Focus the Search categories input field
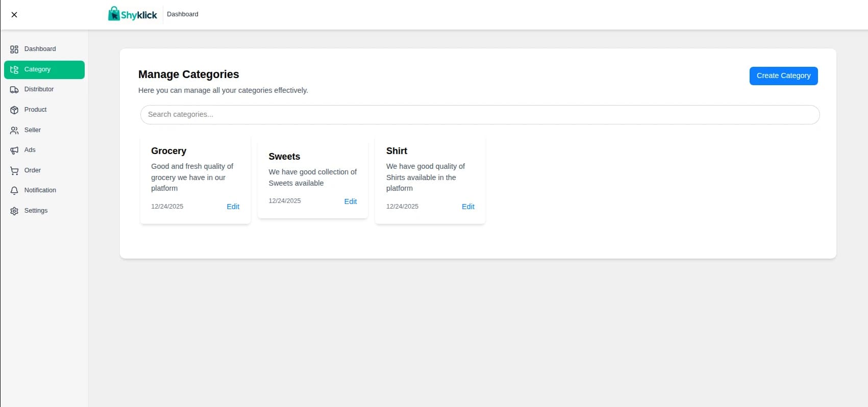This screenshot has height=407, width=868. [x=480, y=115]
